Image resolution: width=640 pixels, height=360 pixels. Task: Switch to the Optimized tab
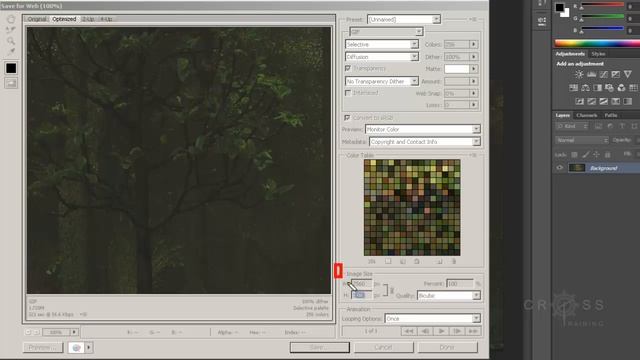pos(64,19)
